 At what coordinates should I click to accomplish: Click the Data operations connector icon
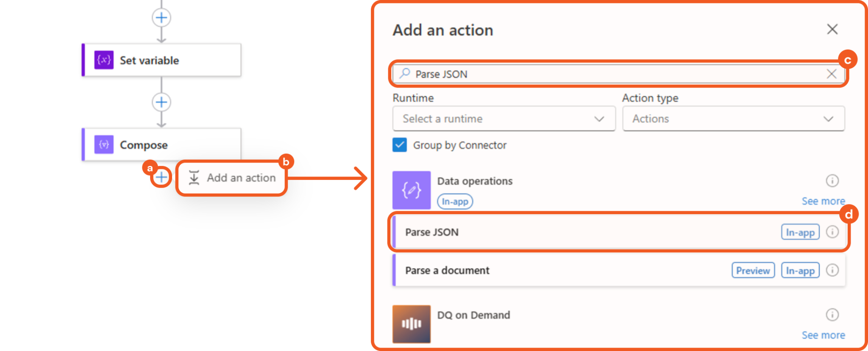tap(411, 190)
